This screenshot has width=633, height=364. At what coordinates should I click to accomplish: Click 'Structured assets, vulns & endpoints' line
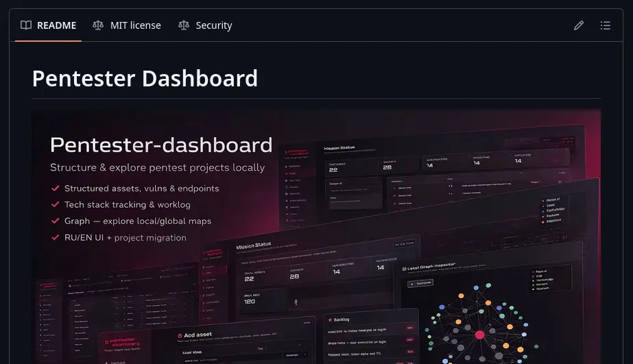point(142,189)
